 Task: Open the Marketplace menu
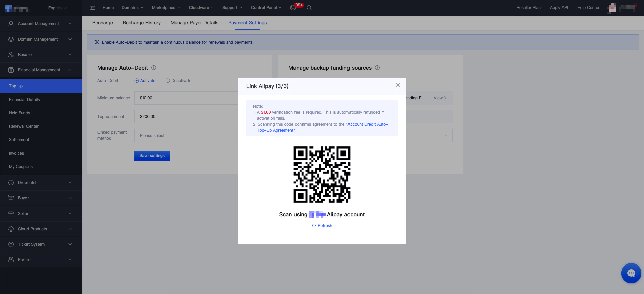coord(166,8)
